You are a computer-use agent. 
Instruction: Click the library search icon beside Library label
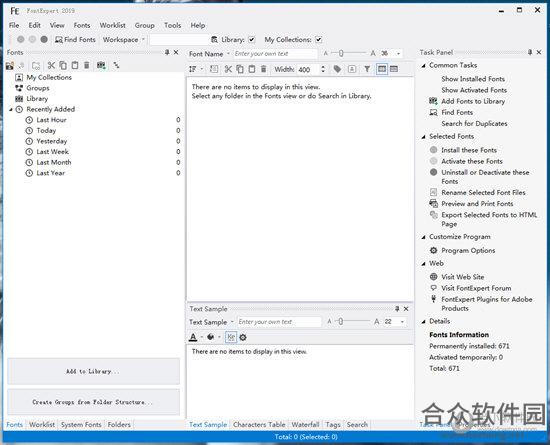tap(214, 40)
